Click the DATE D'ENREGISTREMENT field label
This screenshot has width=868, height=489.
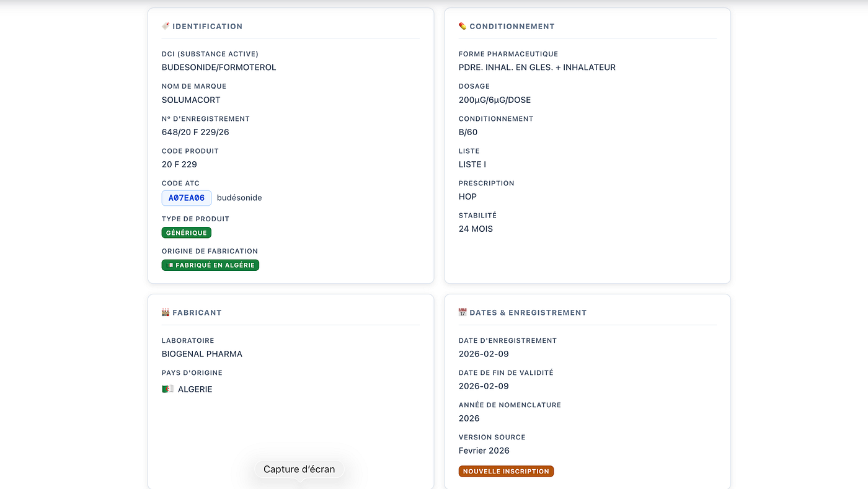click(508, 340)
